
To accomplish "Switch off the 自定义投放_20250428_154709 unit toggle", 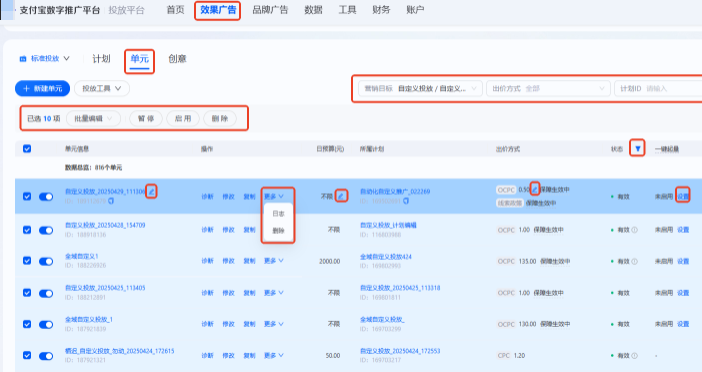I will coord(46,230).
